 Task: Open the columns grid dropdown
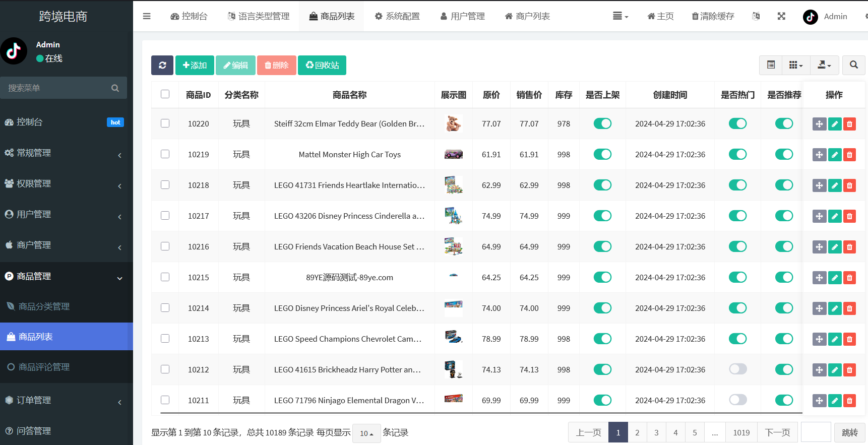pos(796,65)
